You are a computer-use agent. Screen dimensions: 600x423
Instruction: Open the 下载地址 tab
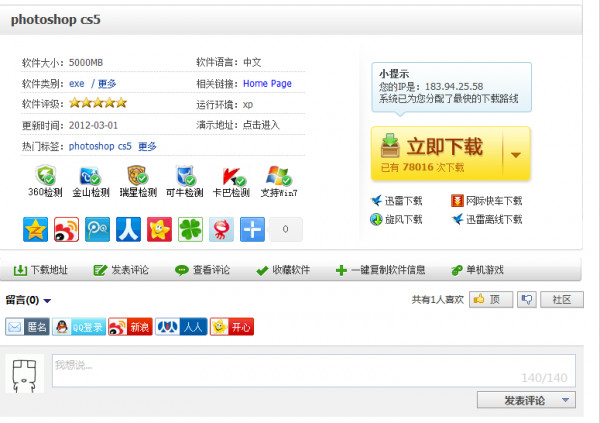(x=41, y=270)
